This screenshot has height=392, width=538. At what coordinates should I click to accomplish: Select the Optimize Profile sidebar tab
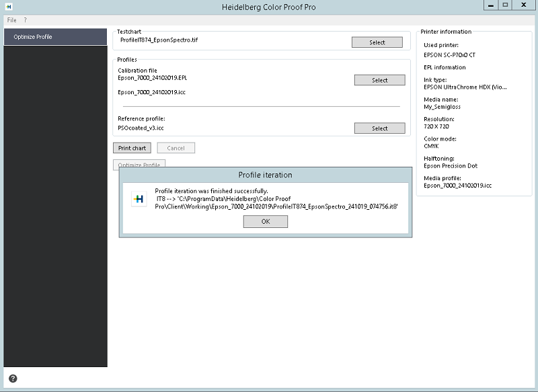point(55,37)
